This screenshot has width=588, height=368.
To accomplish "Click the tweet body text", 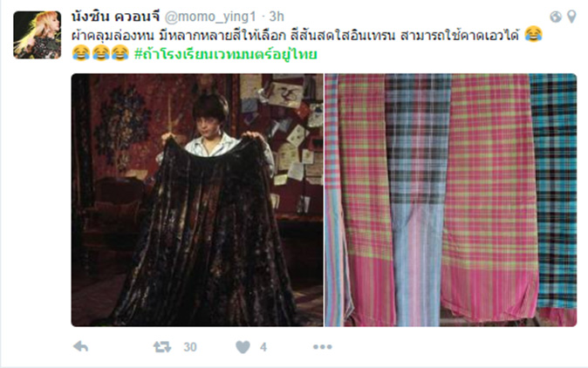I will 296,35.
